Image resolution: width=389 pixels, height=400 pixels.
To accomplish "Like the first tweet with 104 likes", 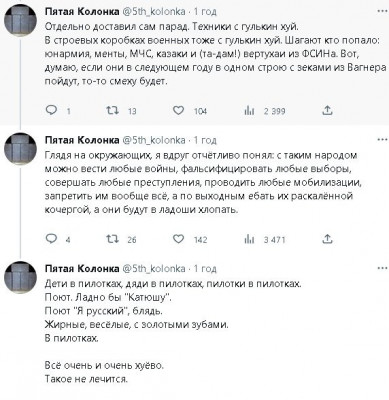I will pyautogui.click(x=179, y=110).
